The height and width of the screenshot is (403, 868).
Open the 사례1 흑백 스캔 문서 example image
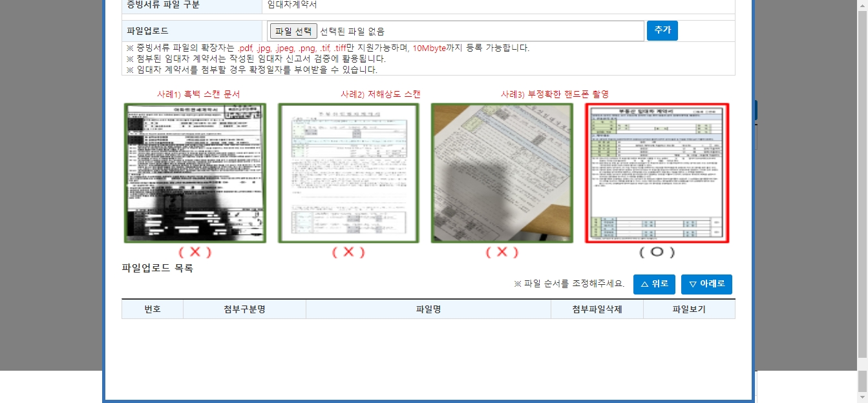click(195, 173)
